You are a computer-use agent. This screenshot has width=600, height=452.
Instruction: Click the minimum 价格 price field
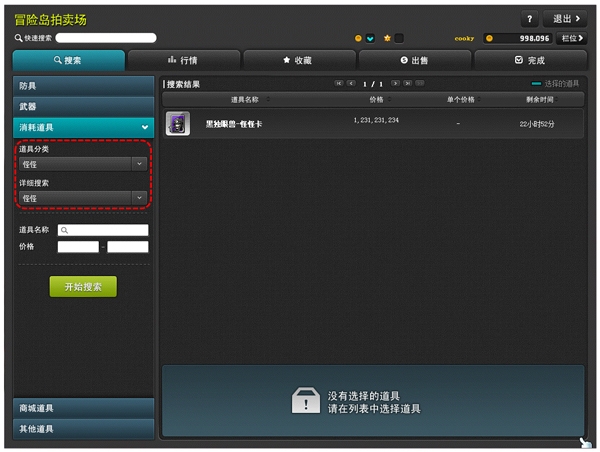point(77,247)
